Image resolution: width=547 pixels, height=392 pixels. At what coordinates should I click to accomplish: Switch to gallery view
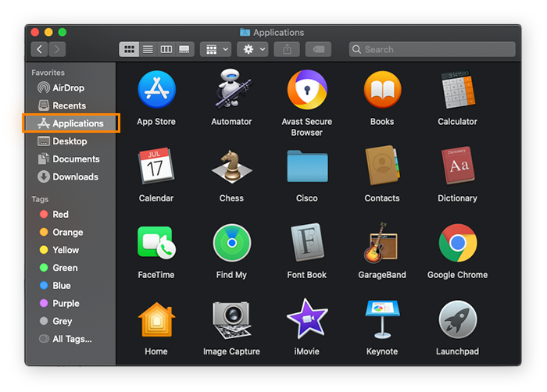pos(184,49)
